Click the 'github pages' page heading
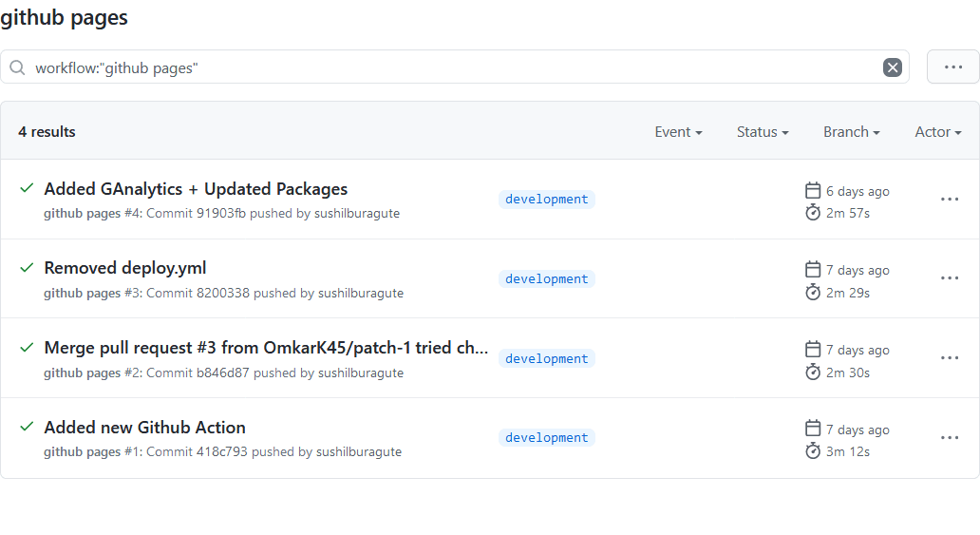The image size is (980, 535). click(x=64, y=17)
